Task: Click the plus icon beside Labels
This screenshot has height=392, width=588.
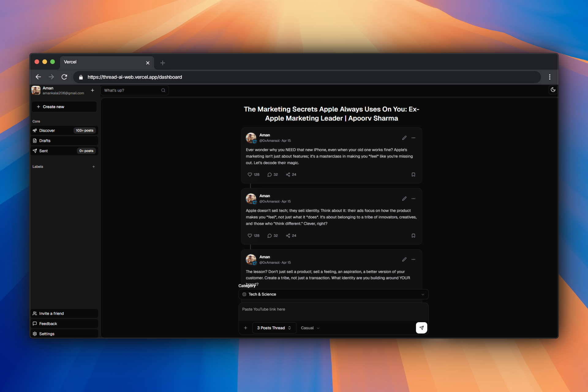Action: 94,167
